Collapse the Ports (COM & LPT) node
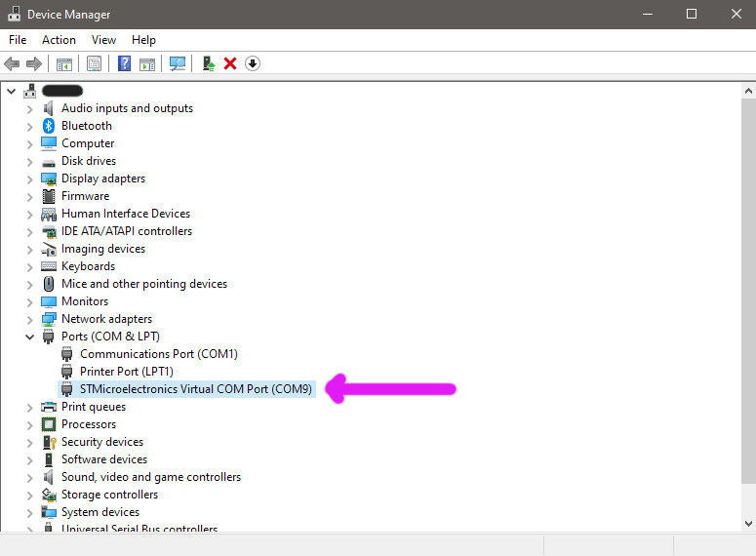The width and height of the screenshot is (756, 556). click(x=29, y=337)
